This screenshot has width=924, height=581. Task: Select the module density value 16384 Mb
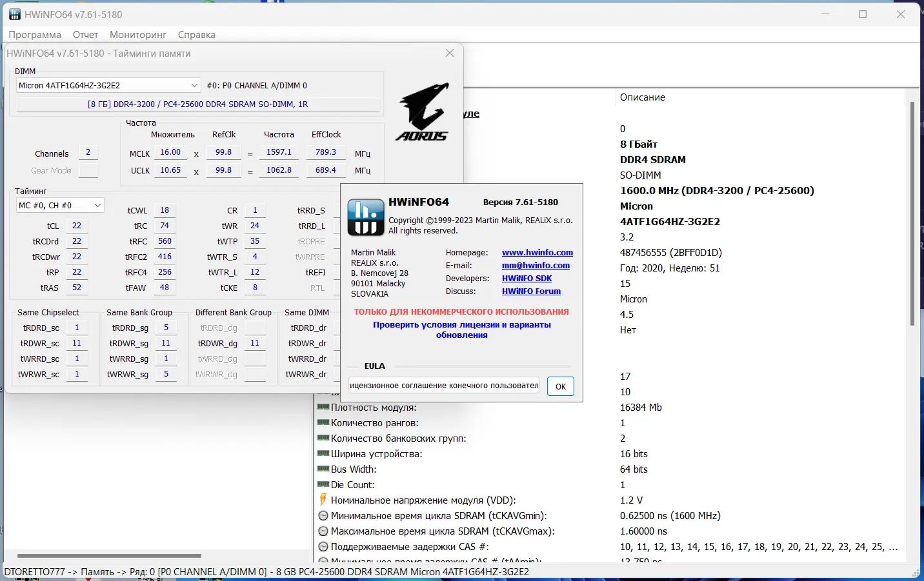tap(641, 408)
